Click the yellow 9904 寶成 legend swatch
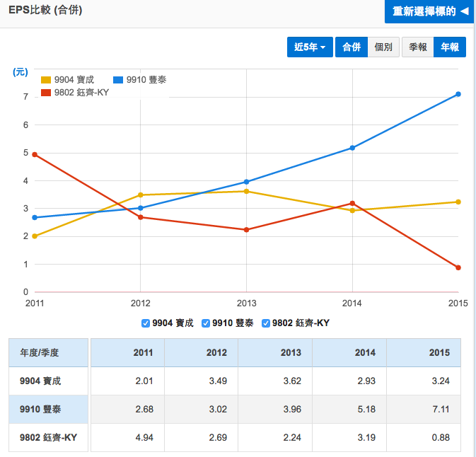Viewport: 476px width, 457px height. 46,80
